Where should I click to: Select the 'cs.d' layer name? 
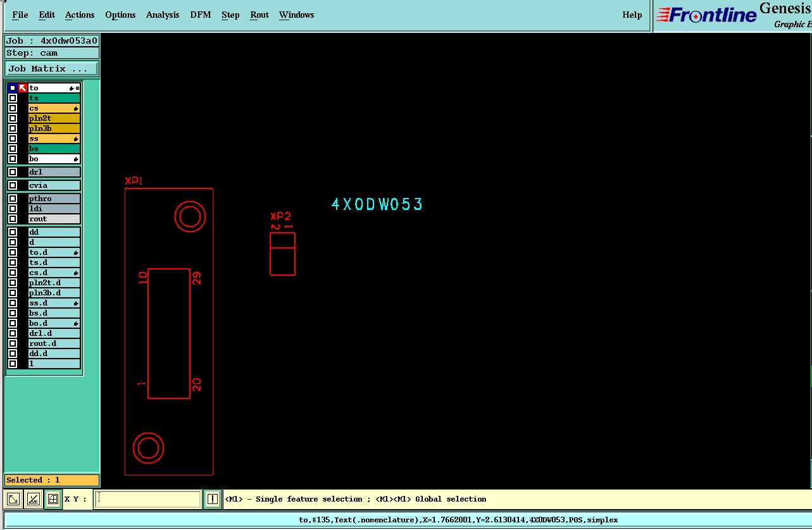click(54, 273)
